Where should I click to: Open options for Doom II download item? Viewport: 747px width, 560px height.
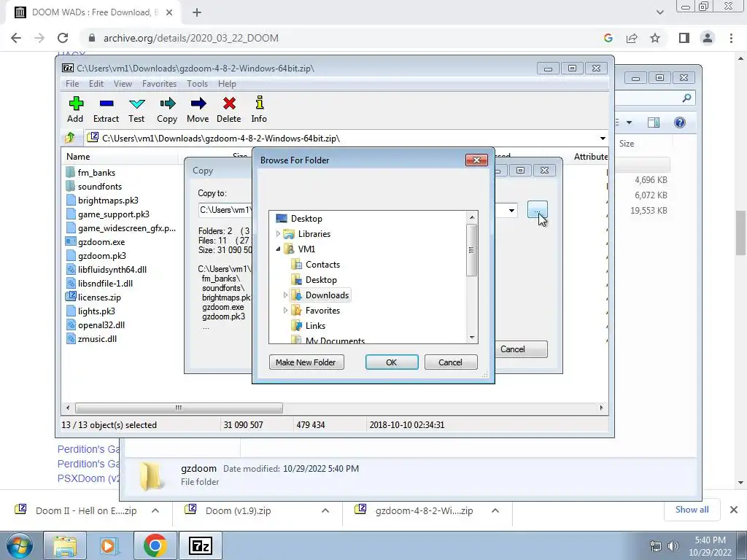coord(155,510)
